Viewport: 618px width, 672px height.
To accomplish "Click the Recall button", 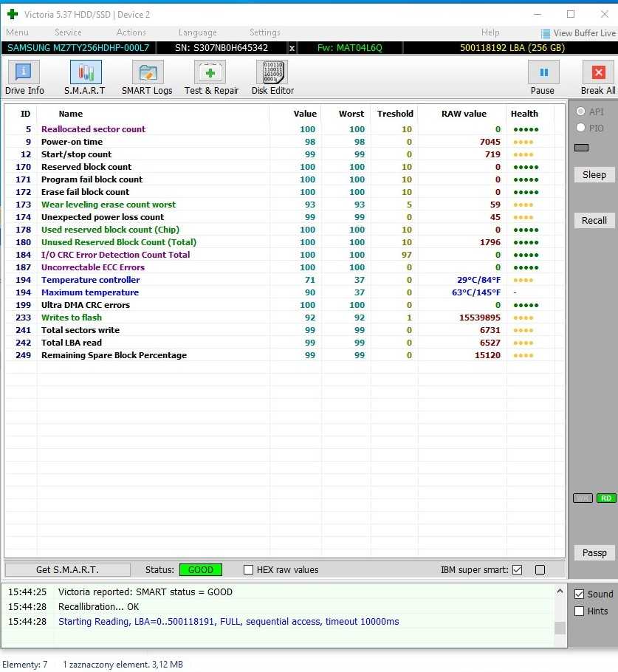I will tap(594, 220).
